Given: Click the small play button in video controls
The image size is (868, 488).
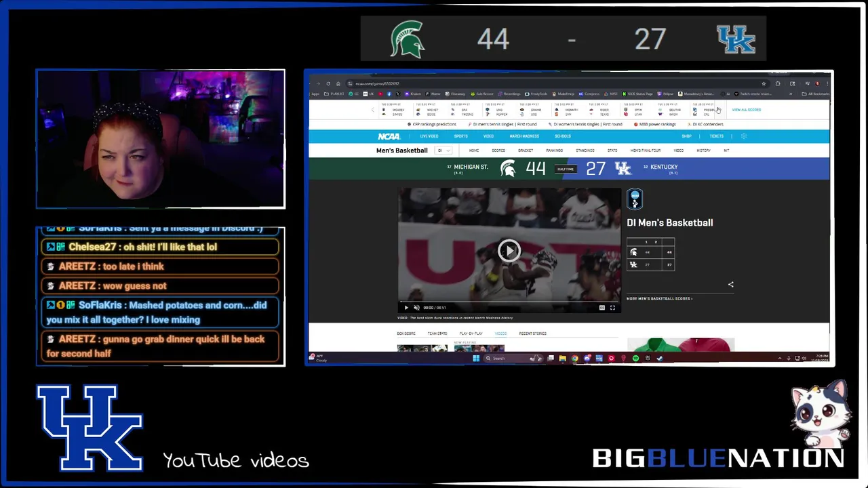Looking at the screenshot, I should [x=406, y=308].
